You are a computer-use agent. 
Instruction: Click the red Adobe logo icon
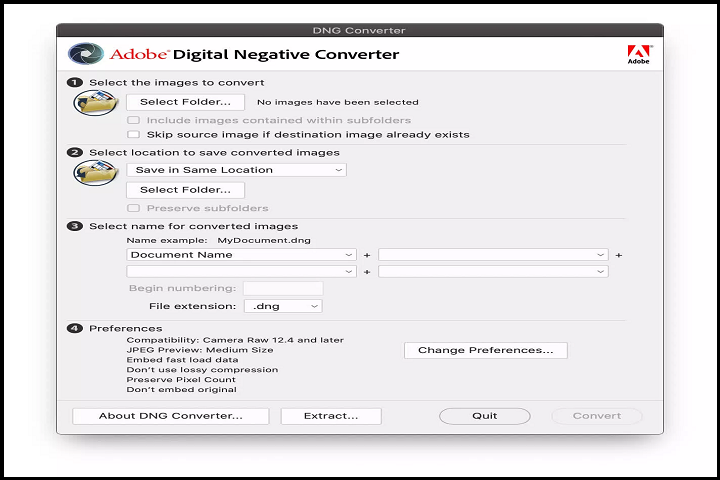638,54
